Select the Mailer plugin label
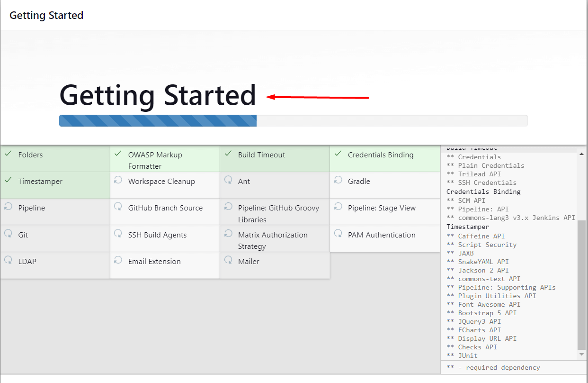This screenshot has height=383, width=588. point(249,262)
